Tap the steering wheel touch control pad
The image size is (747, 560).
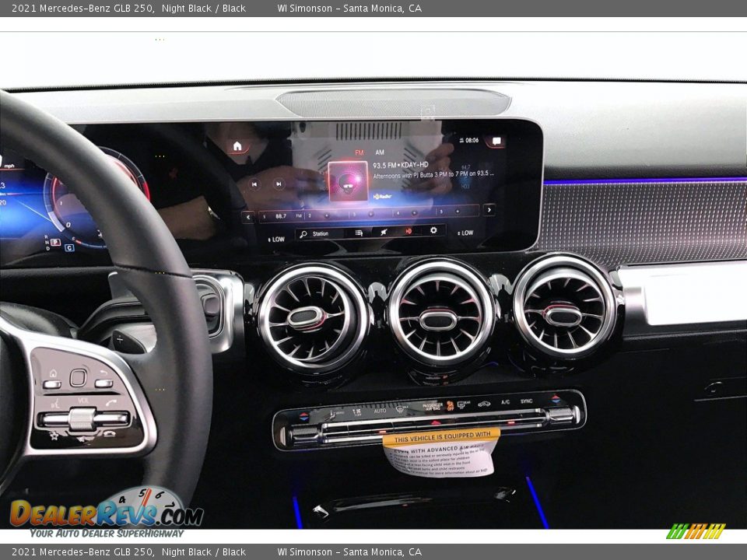click(78, 378)
